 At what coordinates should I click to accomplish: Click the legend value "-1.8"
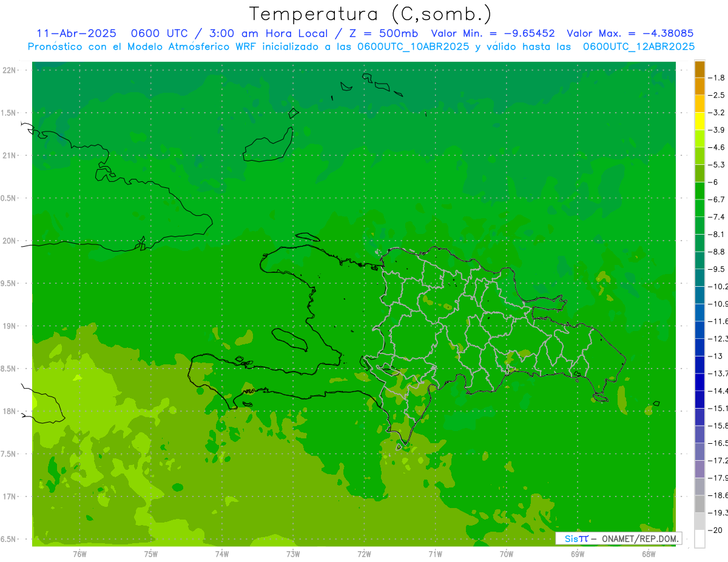pyautogui.click(x=716, y=78)
